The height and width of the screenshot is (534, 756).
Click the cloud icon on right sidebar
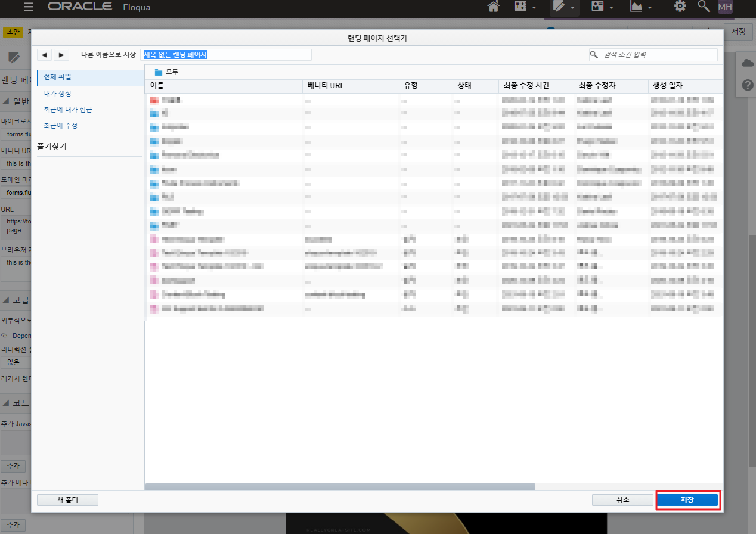748,63
